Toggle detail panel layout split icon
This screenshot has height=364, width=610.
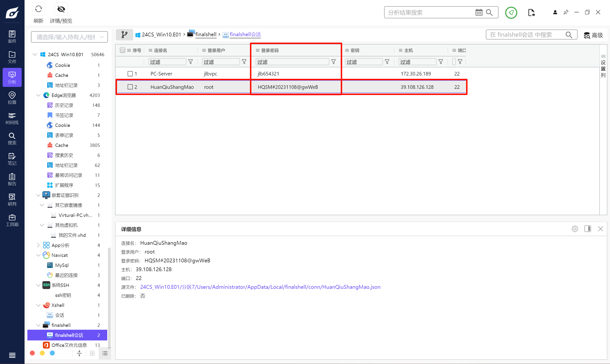coord(587,229)
